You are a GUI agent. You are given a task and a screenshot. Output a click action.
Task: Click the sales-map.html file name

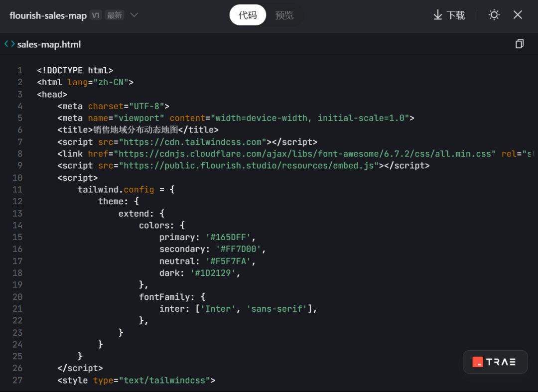[x=49, y=44]
